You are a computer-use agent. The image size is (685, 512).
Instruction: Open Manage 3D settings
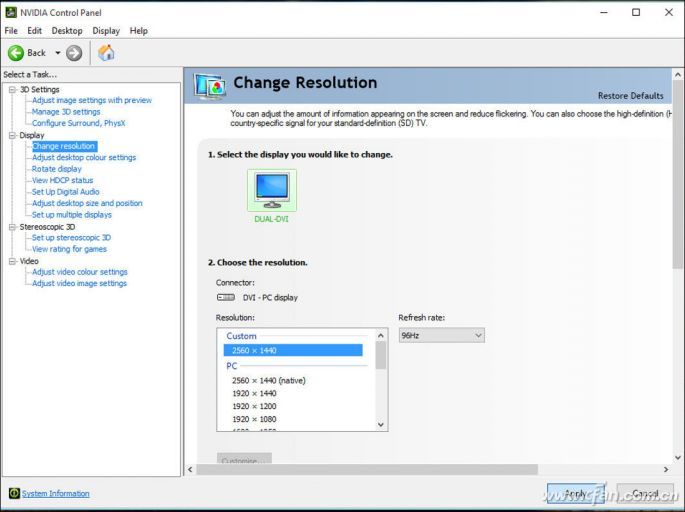pyautogui.click(x=66, y=112)
